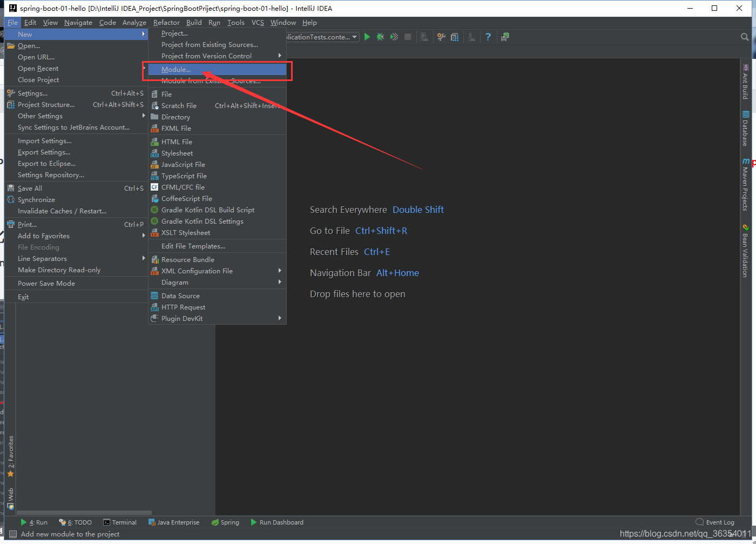Open the Web tool window on left edge
Screen dimensions: 756x544
click(x=10, y=499)
